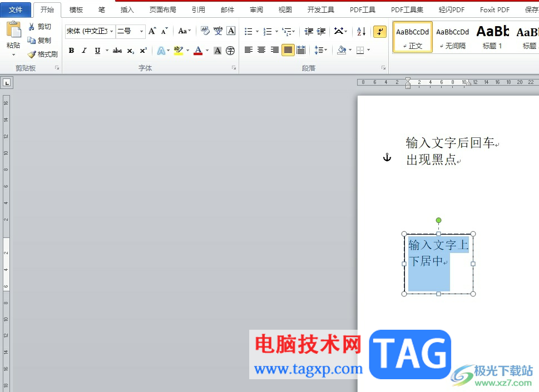Image resolution: width=539 pixels, height=392 pixels.
Task: Open the Change Case Aa dropdown
Action: [x=185, y=31]
